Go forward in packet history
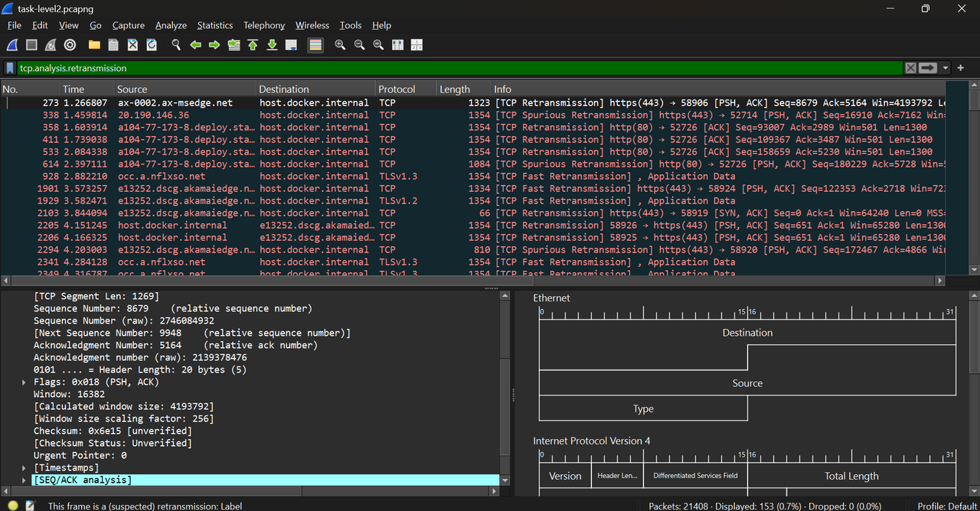Image resolution: width=980 pixels, height=511 pixels. (x=214, y=45)
